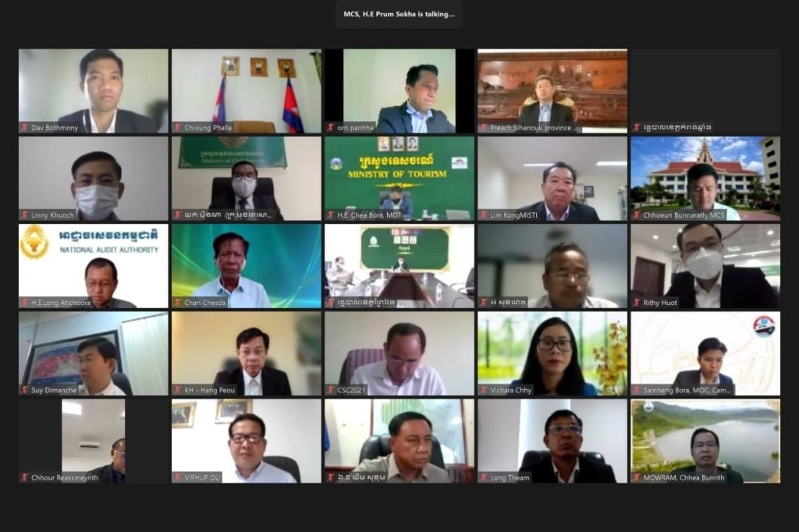This screenshot has height=532, width=799.
Task: Click muted mic icon beside orn panhha
Action: (330, 127)
